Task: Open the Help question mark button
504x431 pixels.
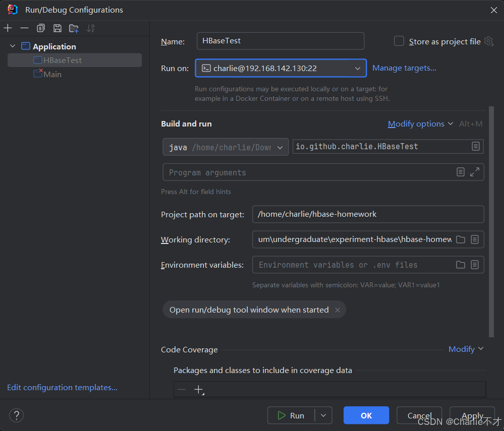Action: (17, 415)
